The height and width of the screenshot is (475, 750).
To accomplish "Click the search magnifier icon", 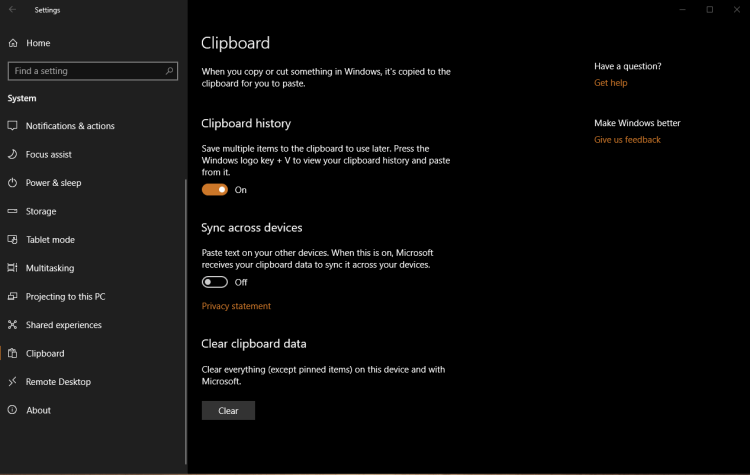I will point(170,71).
